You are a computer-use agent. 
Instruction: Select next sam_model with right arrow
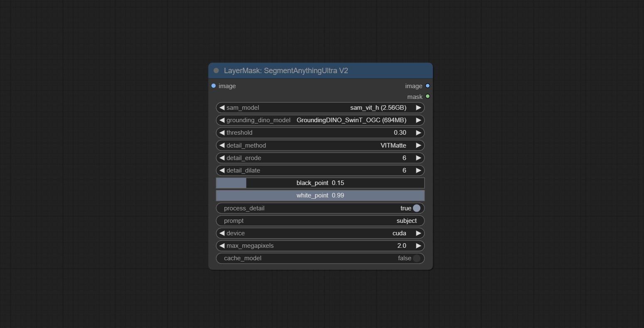click(418, 108)
